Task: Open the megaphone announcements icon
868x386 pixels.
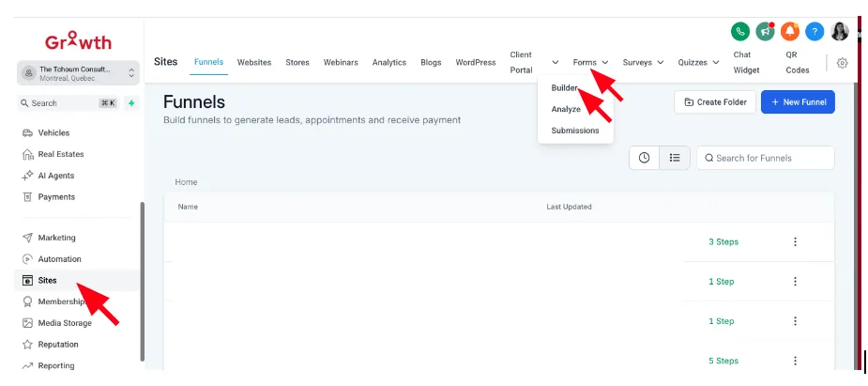Action: (x=765, y=32)
